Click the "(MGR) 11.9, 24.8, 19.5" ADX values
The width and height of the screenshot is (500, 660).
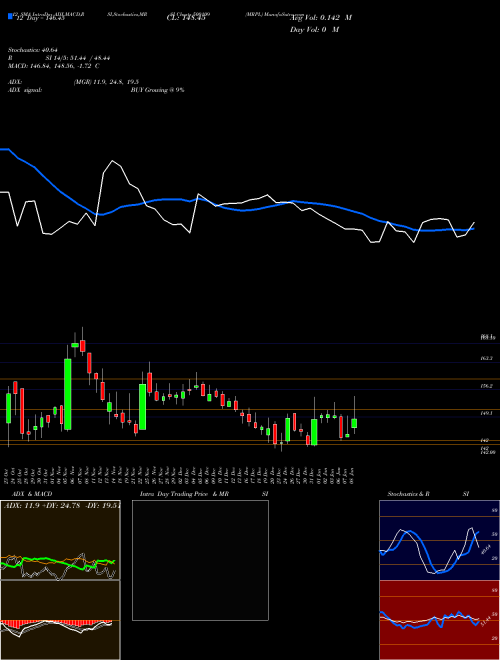coord(106,82)
